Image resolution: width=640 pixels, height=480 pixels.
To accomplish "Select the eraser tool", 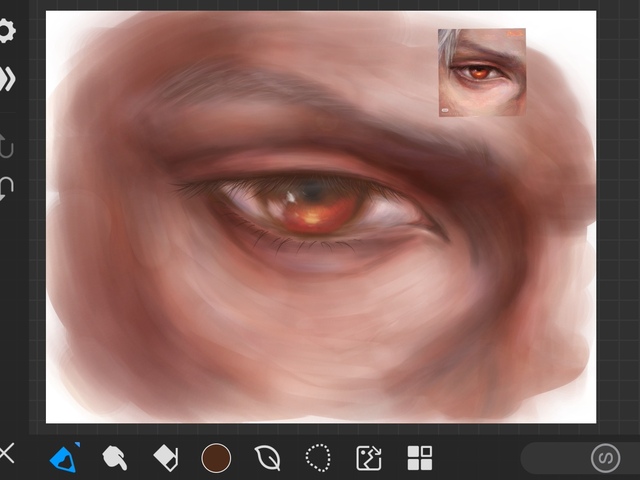I will point(165,459).
